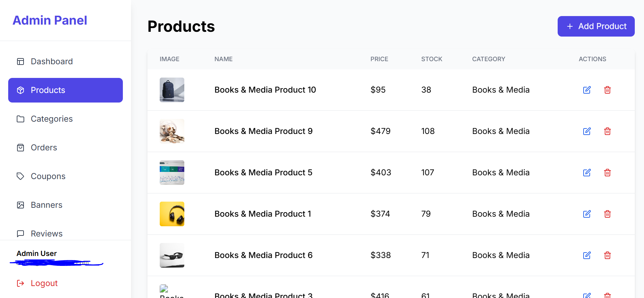The width and height of the screenshot is (644, 298).
Task: Open the backpack product thumbnail
Action: point(172,90)
